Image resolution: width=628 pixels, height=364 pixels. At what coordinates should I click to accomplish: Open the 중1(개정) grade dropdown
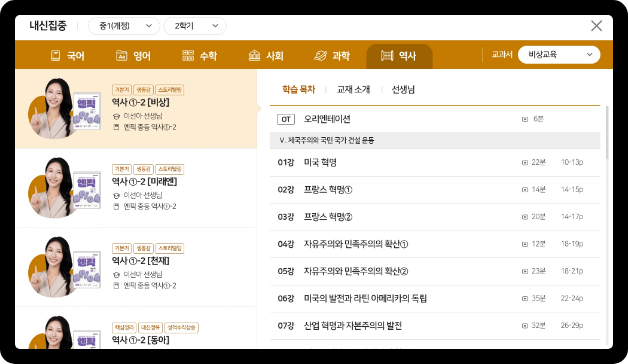coord(124,26)
